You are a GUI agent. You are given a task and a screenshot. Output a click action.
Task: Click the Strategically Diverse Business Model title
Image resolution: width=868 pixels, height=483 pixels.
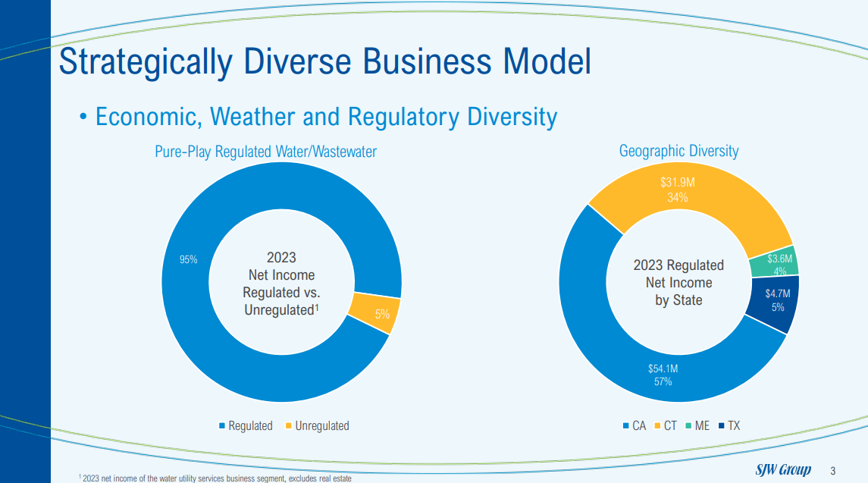pyautogui.click(x=324, y=61)
